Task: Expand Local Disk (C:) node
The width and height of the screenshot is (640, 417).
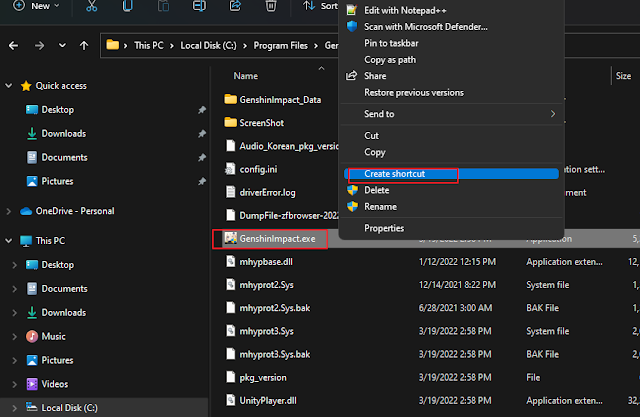Action: [15, 408]
